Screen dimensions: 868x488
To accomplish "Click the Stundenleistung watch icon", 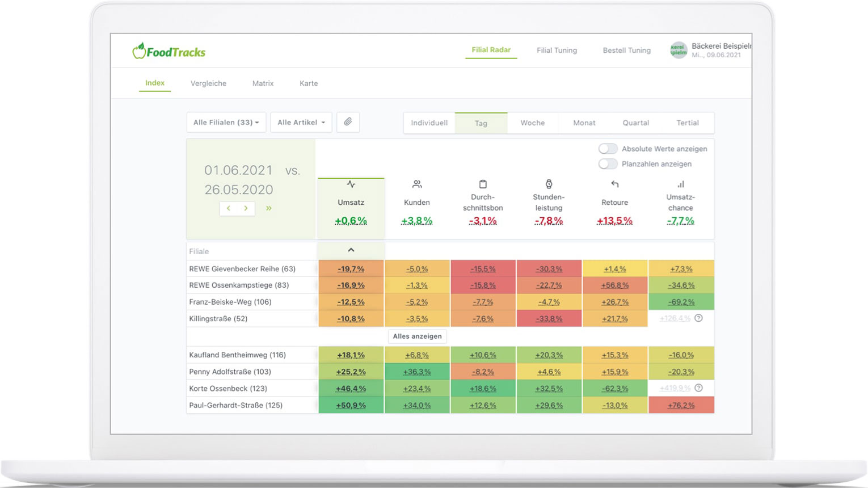I will 549,184.
